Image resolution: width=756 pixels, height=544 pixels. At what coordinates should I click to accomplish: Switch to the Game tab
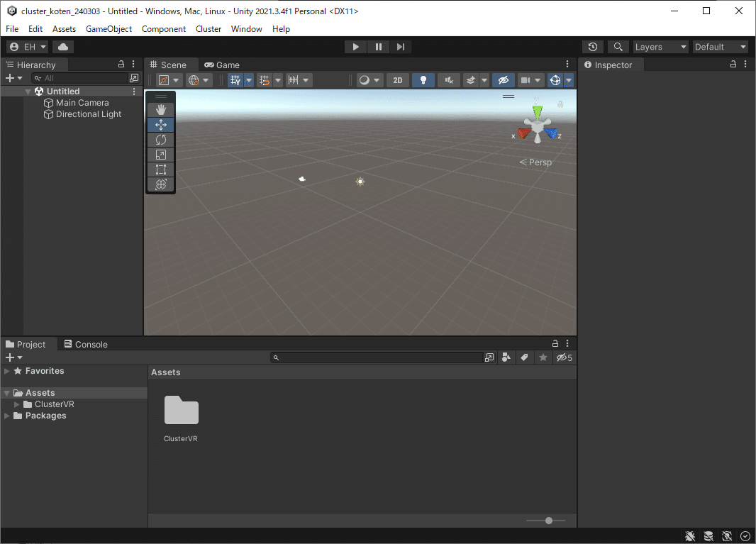tap(222, 65)
